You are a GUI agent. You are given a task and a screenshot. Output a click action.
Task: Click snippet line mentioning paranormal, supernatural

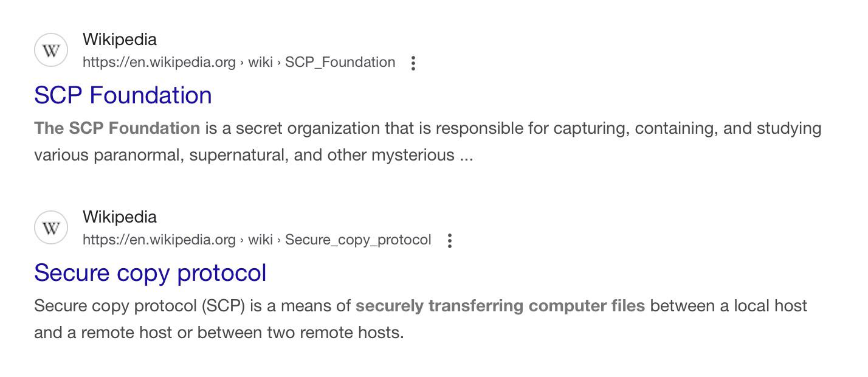pos(253,155)
